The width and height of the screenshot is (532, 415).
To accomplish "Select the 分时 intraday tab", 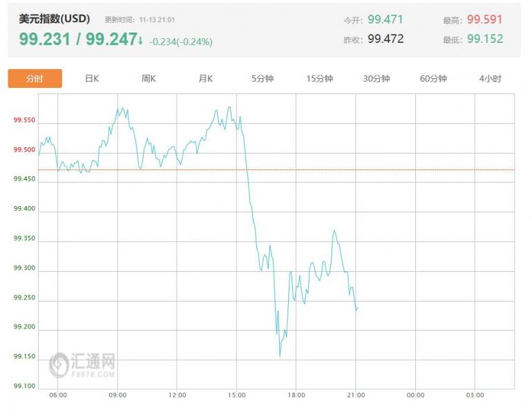I will 35,79.
